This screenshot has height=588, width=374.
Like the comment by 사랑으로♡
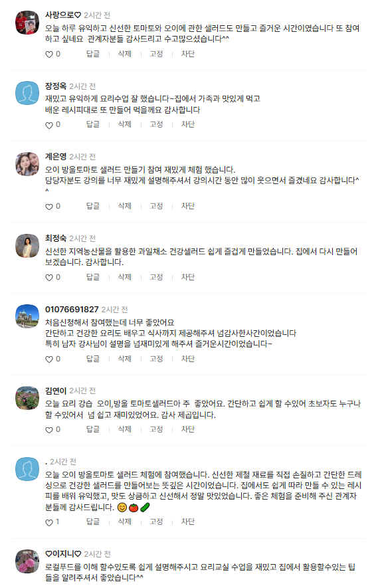click(x=49, y=54)
